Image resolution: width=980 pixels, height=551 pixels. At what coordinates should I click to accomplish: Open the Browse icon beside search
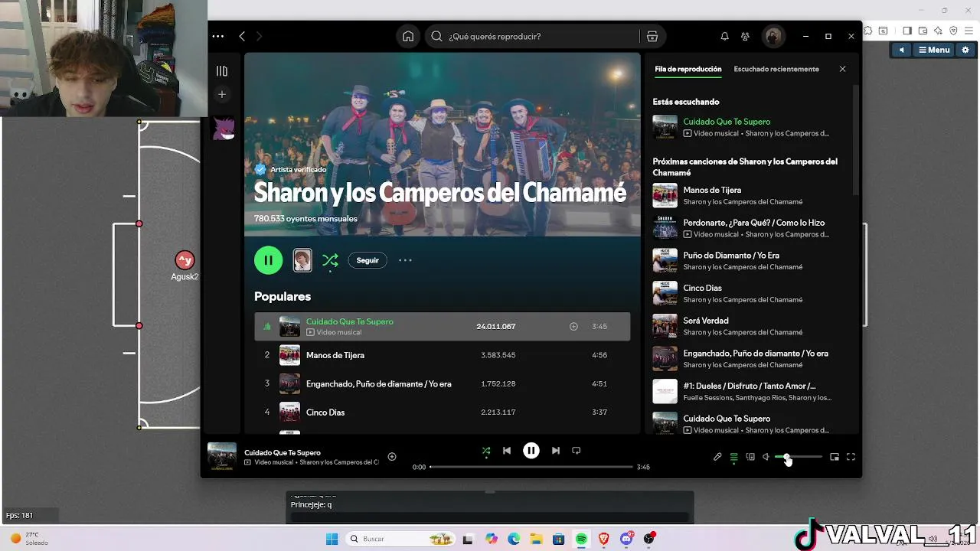tap(652, 36)
